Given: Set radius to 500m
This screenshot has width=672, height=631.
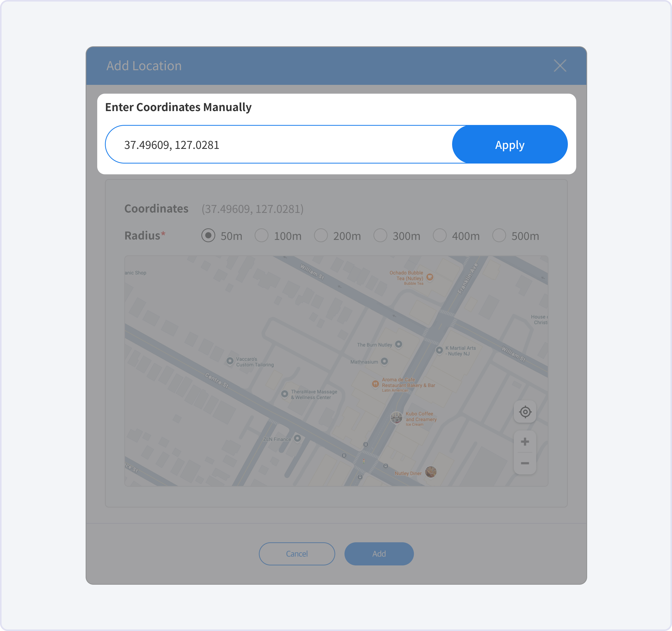Looking at the screenshot, I should click(x=499, y=235).
